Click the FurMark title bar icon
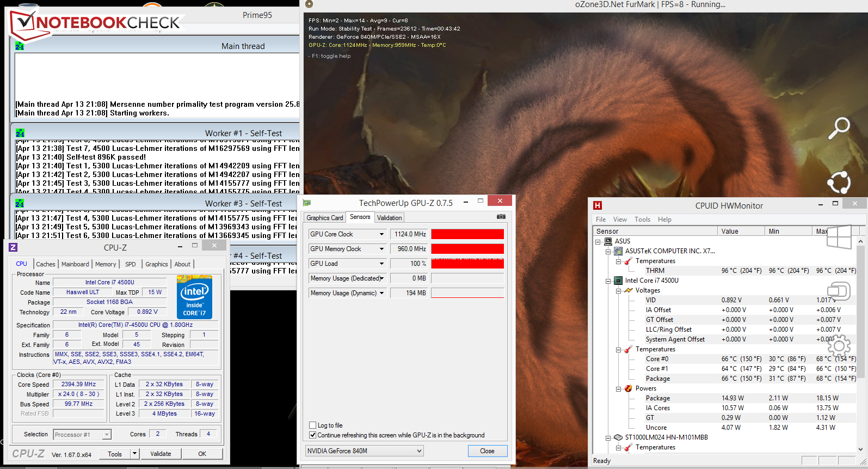Screen dimensions: 868x469 point(309,4)
